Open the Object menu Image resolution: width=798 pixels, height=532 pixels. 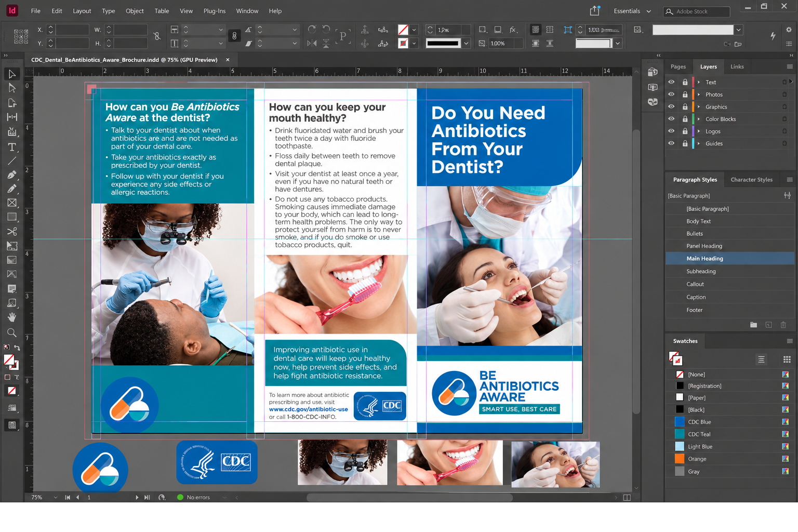(135, 11)
